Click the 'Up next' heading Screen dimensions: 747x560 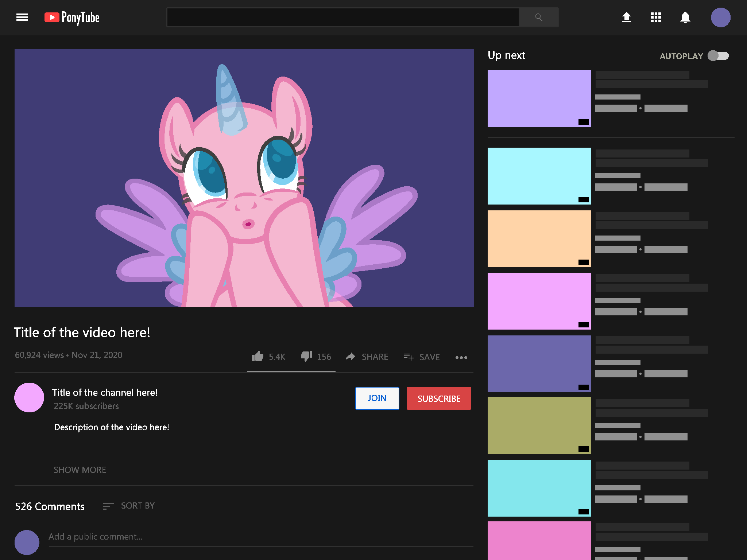tap(507, 55)
